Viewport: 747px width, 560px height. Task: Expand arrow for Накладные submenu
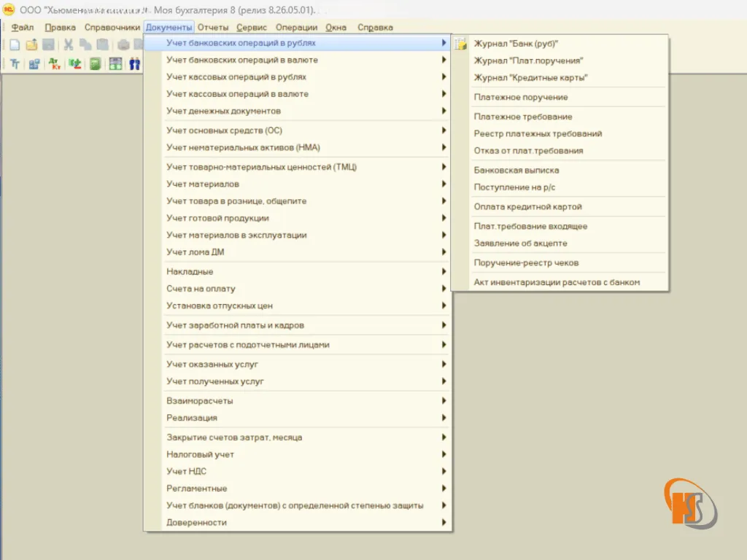tap(444, 271)
